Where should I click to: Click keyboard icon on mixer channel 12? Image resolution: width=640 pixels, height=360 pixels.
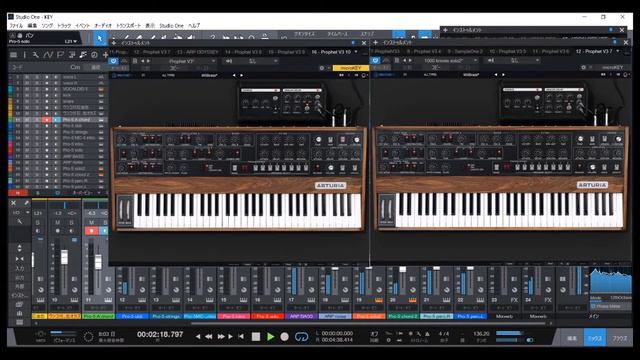pyautogui.click(x=142, y=300)
